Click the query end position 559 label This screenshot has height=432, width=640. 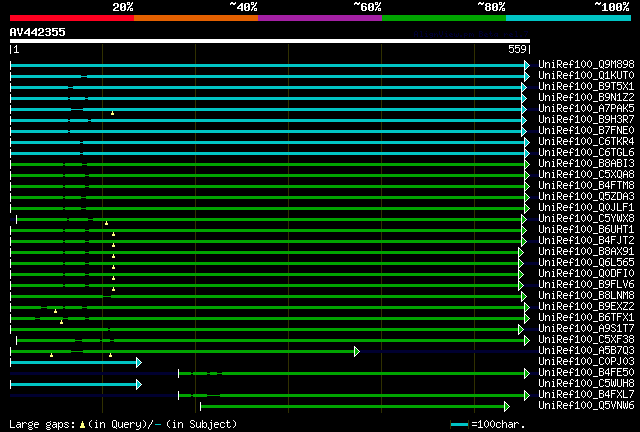pyautogui.click(x=517, y=49)
